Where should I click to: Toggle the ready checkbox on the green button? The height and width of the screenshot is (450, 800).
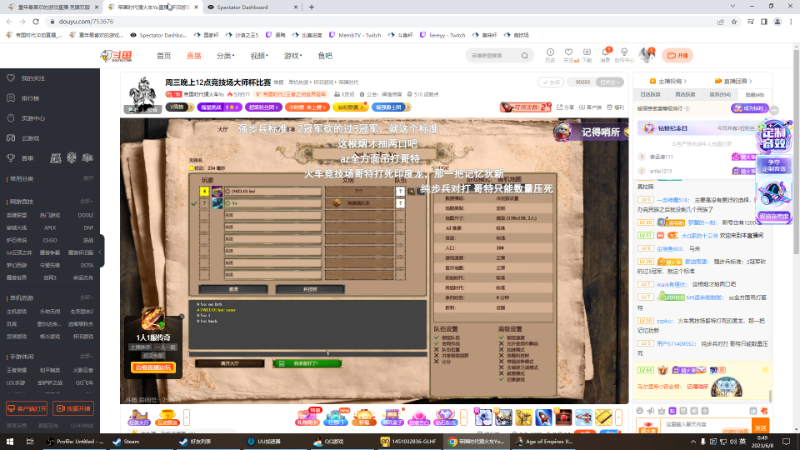282,363
